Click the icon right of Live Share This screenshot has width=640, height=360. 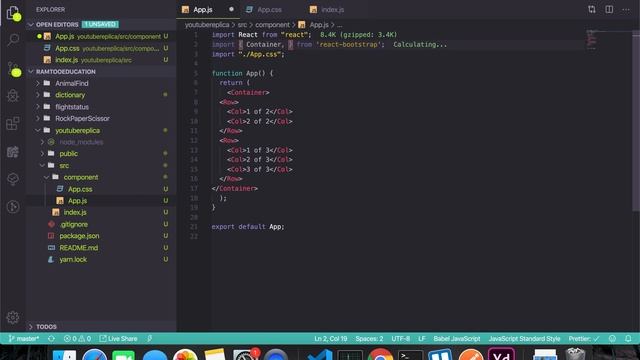tap(150, 338)
